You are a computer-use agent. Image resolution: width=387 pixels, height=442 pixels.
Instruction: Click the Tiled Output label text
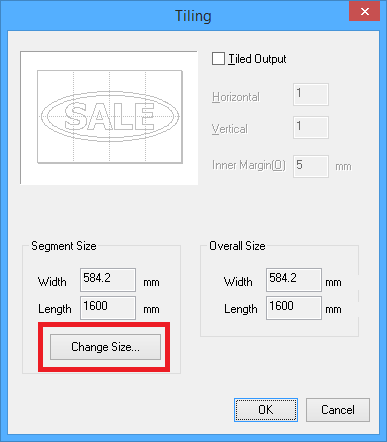(x=257, y=59)
